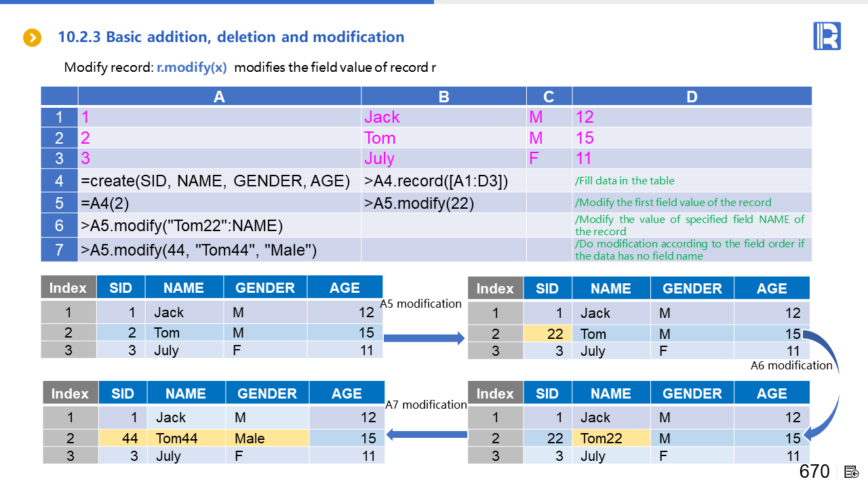
Task: Click the >A5.modify("Tom22":NAME) cell
Action: pyautogui.click(x=182, y=226)
